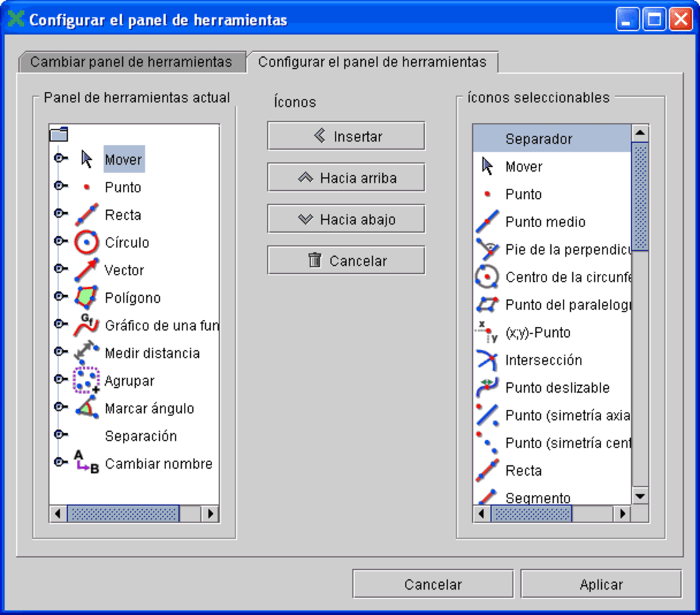
Task: Open Configurar el panel de herramientas tab
Action: pos(372,62)
